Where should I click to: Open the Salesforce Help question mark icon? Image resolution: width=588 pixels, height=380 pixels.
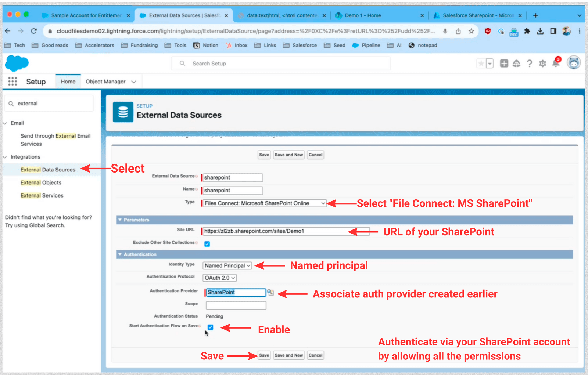click(x=530, y=63)
